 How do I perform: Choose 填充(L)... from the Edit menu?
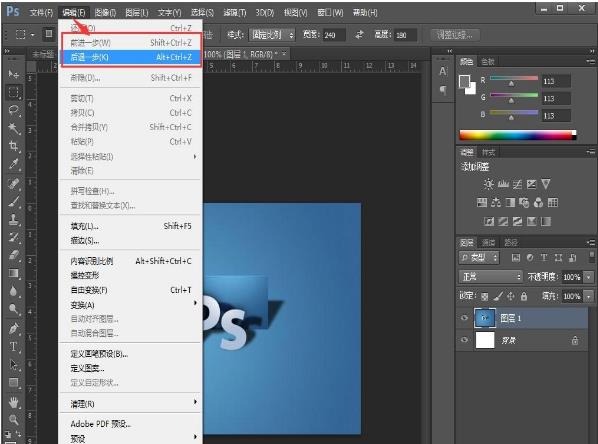coord(130,226)
